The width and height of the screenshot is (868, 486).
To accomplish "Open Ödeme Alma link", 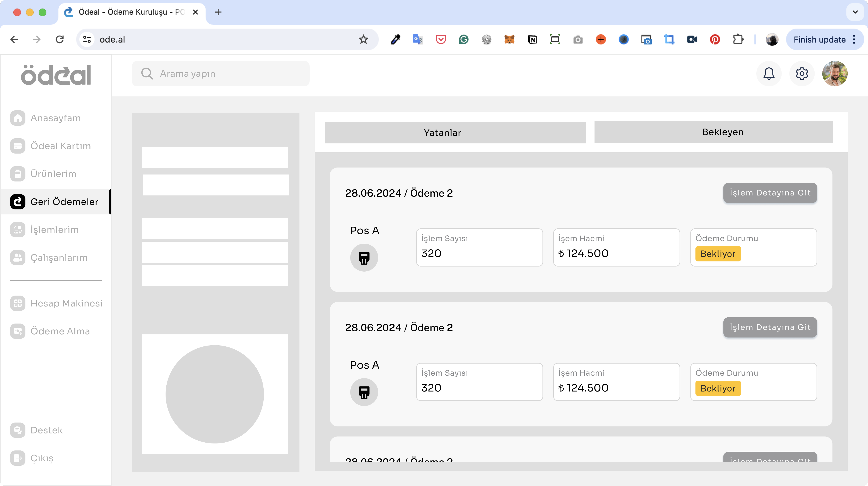I will point(60,331).
